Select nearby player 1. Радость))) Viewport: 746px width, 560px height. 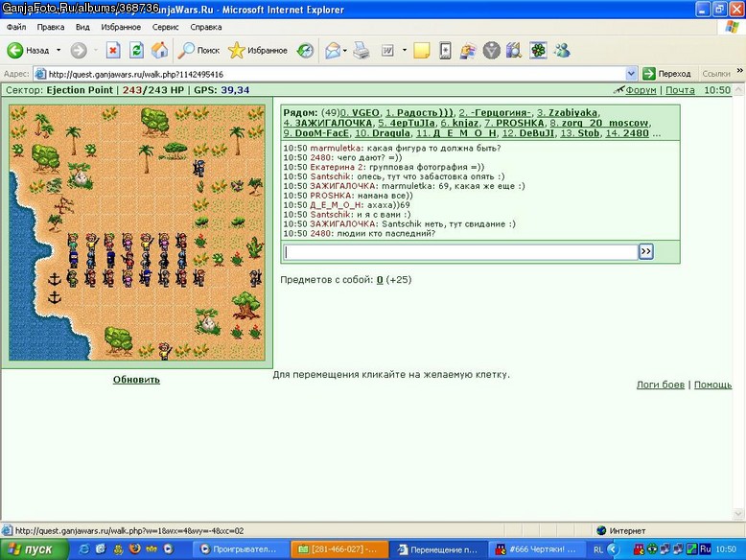coord(419,113)
